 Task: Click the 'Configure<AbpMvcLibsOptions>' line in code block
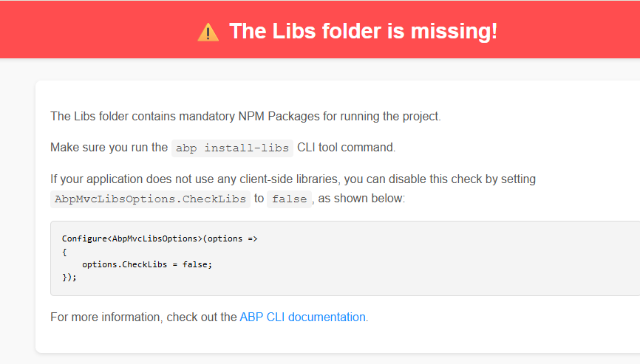(x=160, y=238)
